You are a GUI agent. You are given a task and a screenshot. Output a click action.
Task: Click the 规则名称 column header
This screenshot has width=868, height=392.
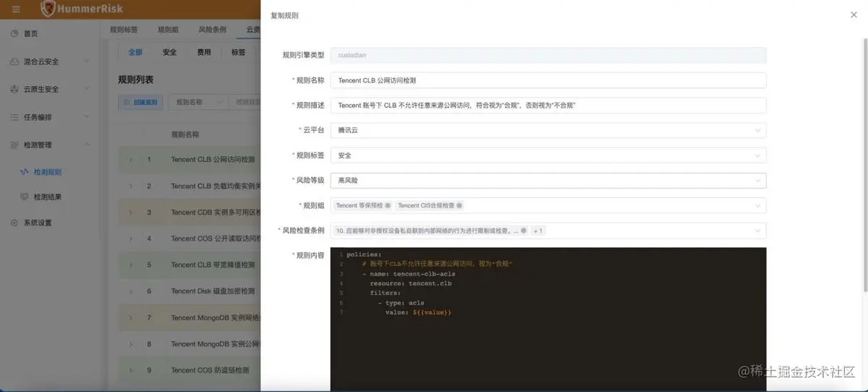tap(184, 135)
